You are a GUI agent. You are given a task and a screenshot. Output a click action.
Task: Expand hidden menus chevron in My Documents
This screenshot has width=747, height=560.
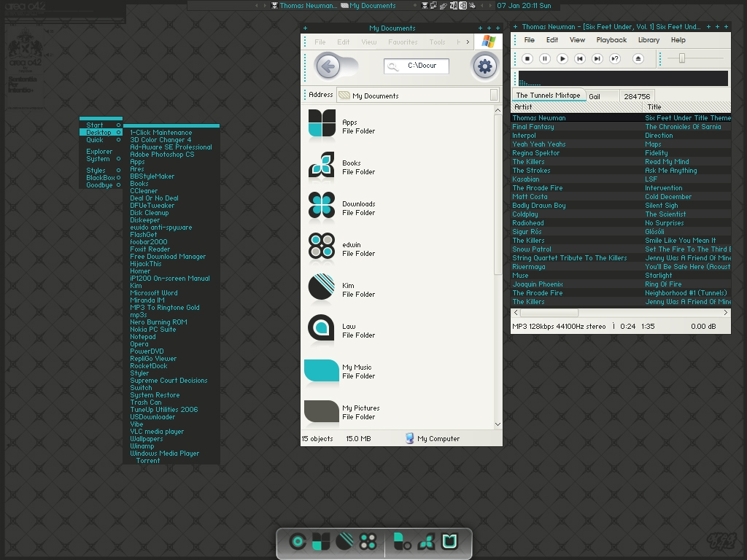point(468,42)
